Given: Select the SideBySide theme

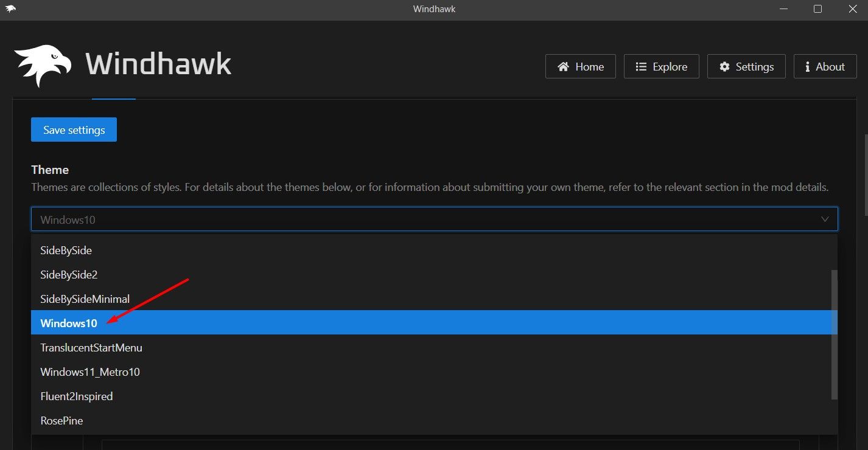Looking at the screenshot, I should pos(434,250).
